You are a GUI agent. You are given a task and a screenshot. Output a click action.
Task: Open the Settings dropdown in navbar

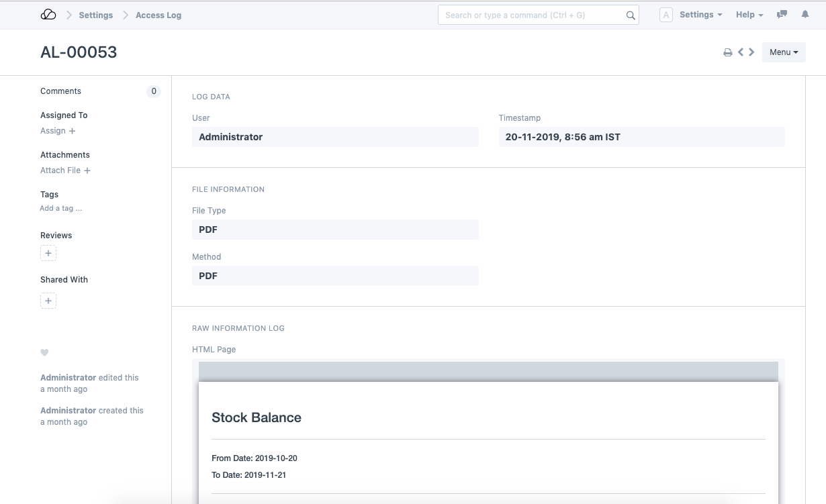[x=700, y=15]
